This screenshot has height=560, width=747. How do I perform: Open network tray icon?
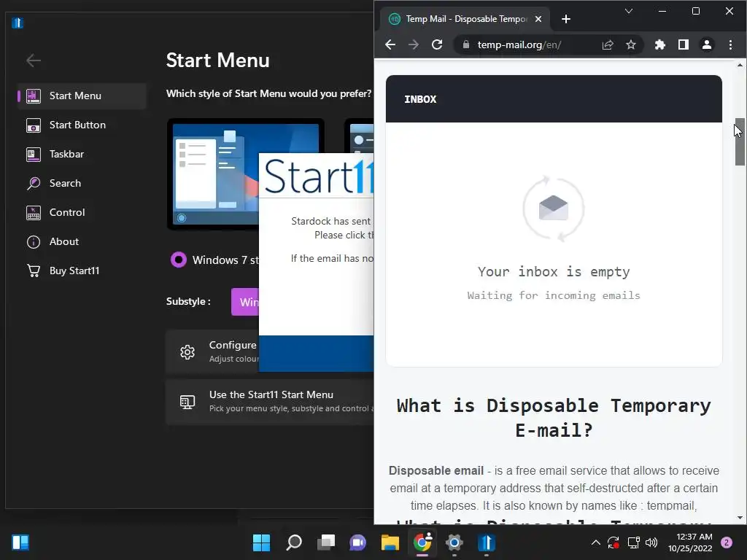pyautogui.click(x=634, y=542)
